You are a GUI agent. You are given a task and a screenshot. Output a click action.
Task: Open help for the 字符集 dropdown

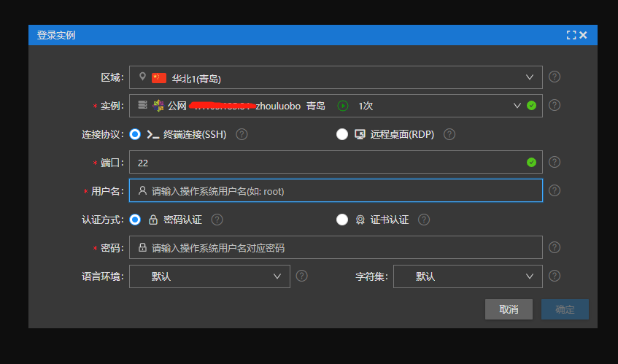click(554, 276)
